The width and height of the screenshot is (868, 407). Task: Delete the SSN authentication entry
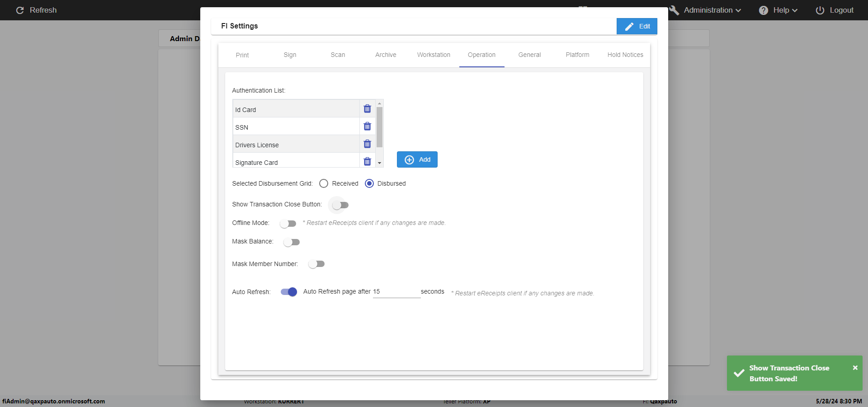(367, 126)
